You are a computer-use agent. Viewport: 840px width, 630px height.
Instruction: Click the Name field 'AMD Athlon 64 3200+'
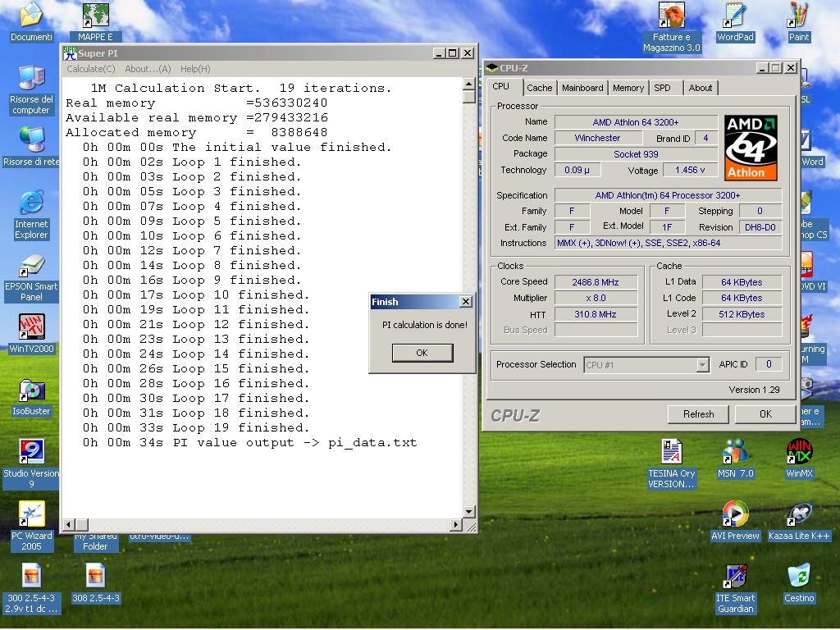(636, 122)
